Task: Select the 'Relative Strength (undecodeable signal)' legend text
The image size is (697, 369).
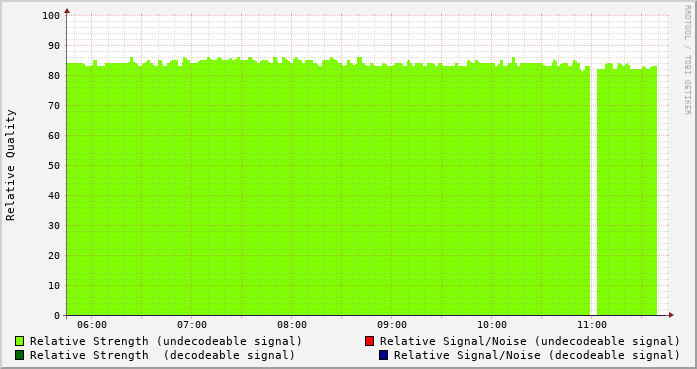Action: [x=166, y=341]
